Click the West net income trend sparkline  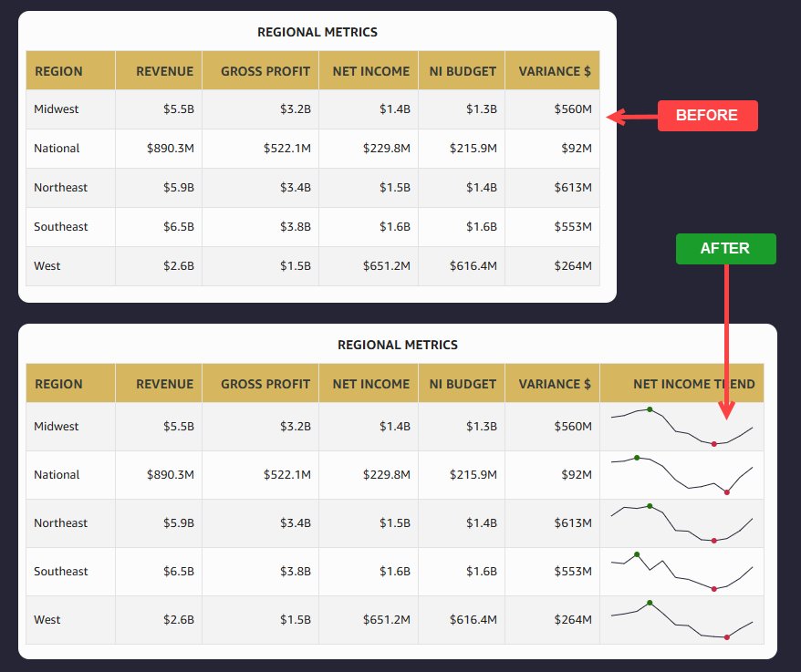(x=681, y=620)
